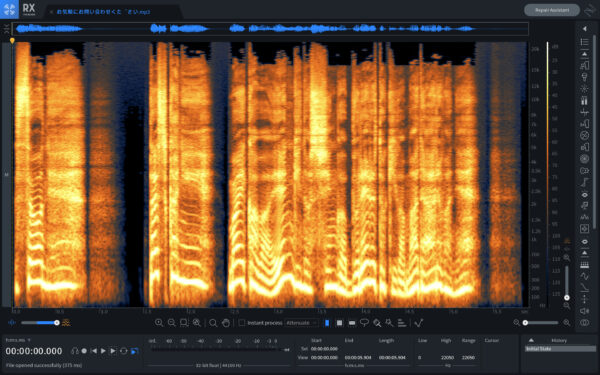Open the sun-shaped De-click module
The image size is (600, 375).
click(584, 89)
